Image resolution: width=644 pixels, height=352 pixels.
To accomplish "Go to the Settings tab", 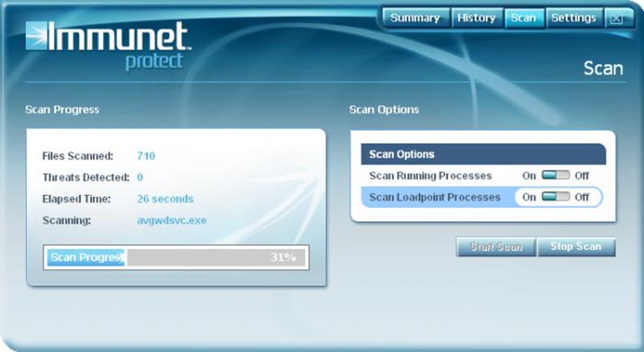I will pyautogui.click(x=574, y=18).
